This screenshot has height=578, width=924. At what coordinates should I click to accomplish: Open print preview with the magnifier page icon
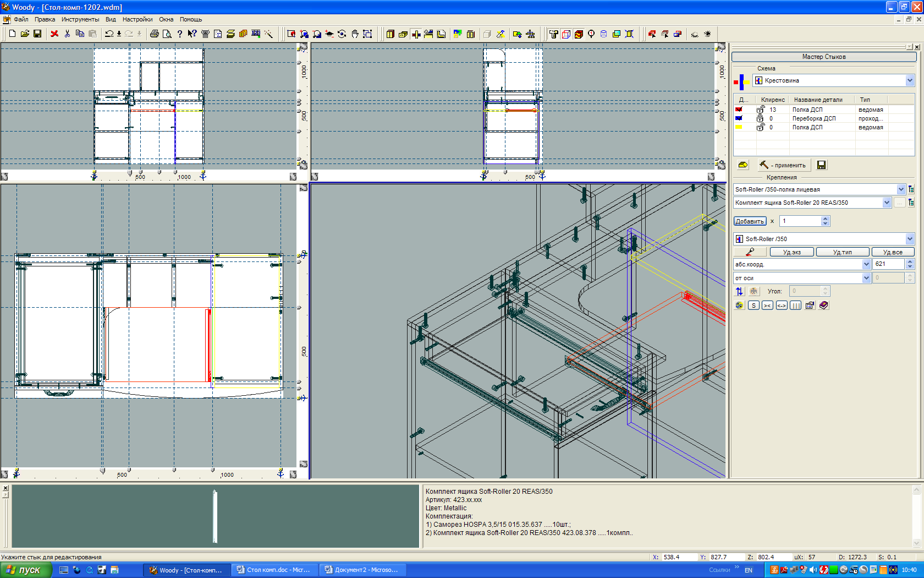(x=167, y=34)
